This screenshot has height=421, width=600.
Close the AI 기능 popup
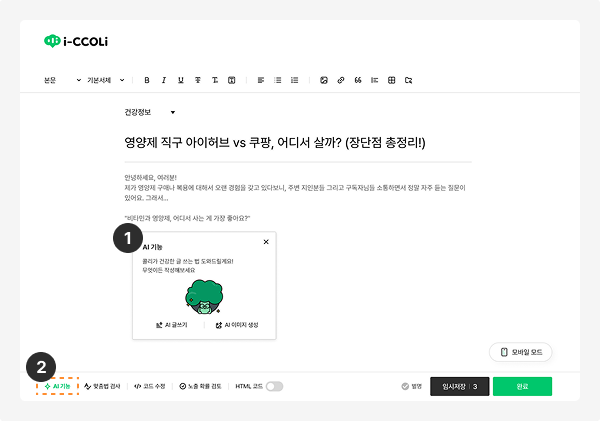tap(266, 242)
